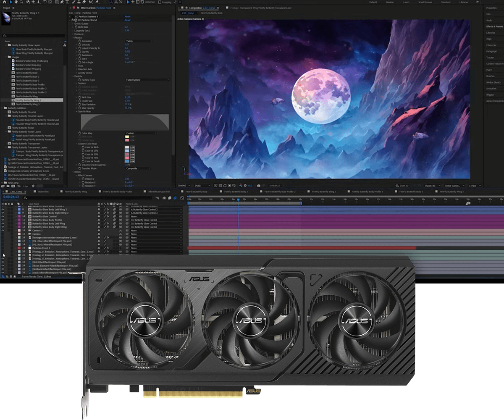Viewport: 504px width, 420px height.
Task: Select the Type tool
Action: pos(67,2)
